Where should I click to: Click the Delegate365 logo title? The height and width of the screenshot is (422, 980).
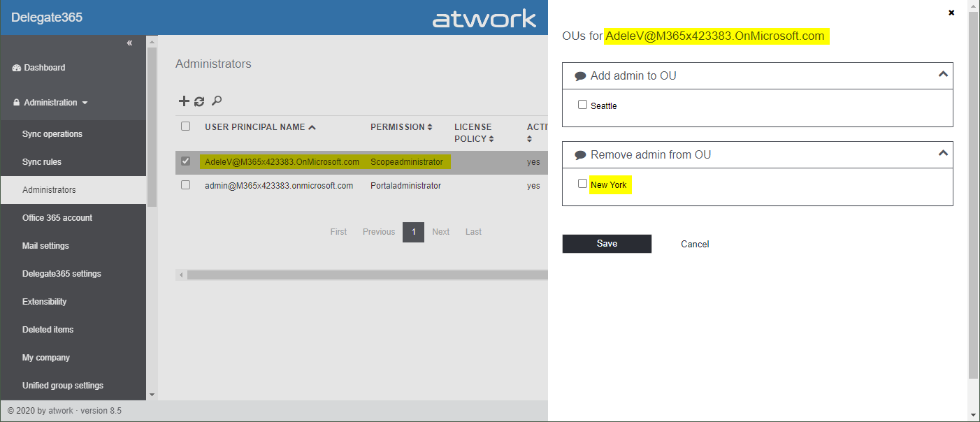coord(47,17)
